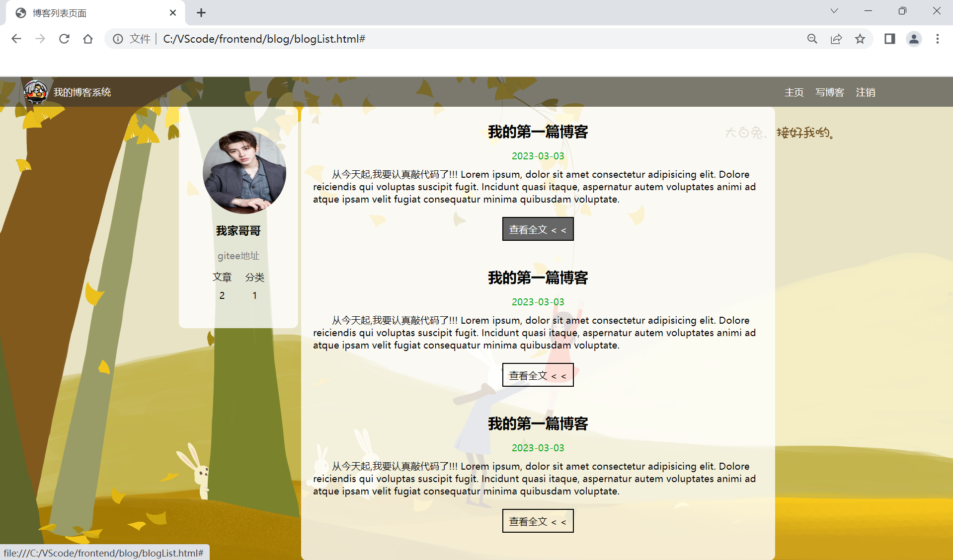Navigate to 主页 in the navbar
This screenshot has height=560, width=953.
point(794,92)
